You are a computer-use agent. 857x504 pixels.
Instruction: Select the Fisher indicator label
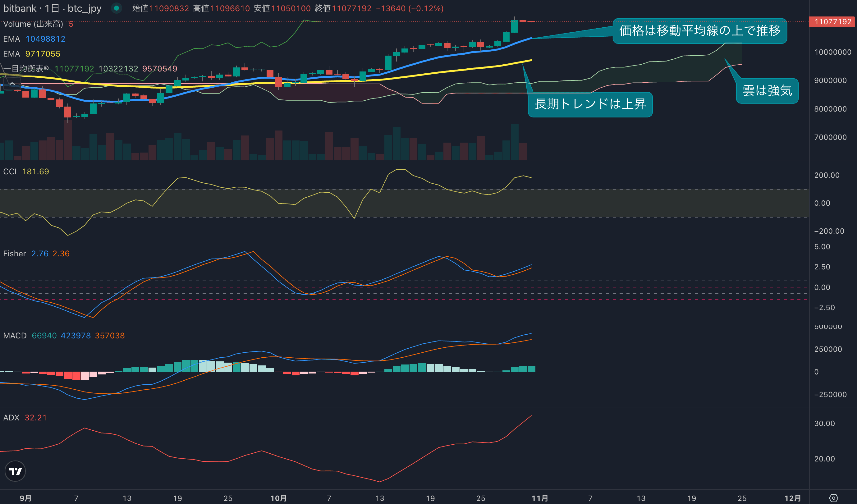click(x=14, y=253)
